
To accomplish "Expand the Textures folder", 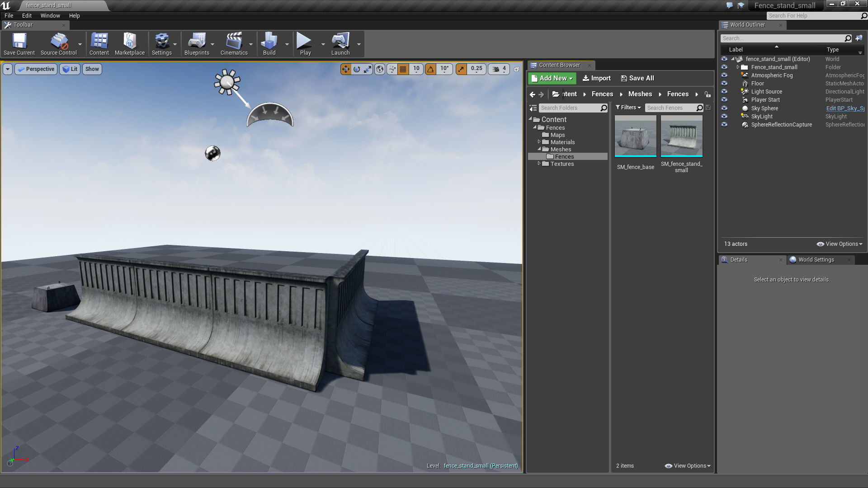I will (539, 164).
